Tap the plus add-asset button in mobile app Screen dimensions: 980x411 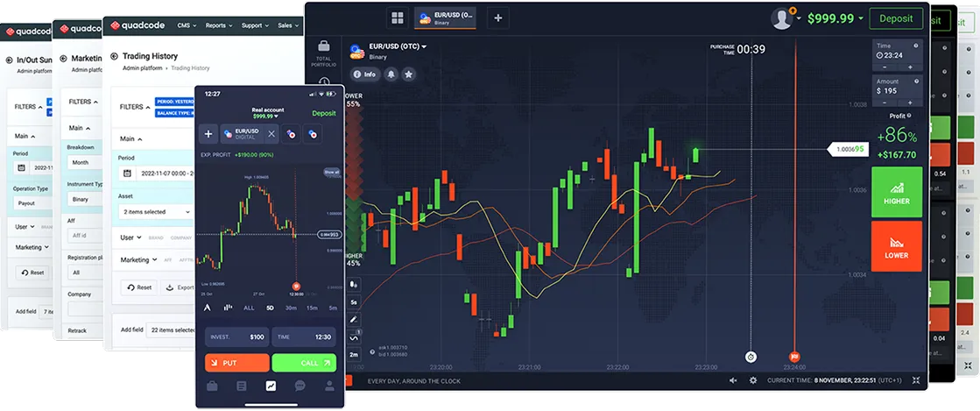point(208,134)
